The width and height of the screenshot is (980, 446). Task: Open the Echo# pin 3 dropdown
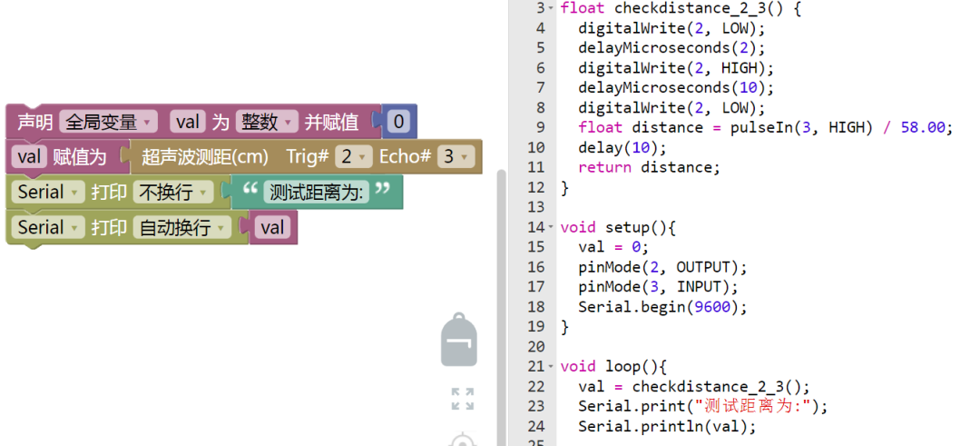tap(456, 157)
